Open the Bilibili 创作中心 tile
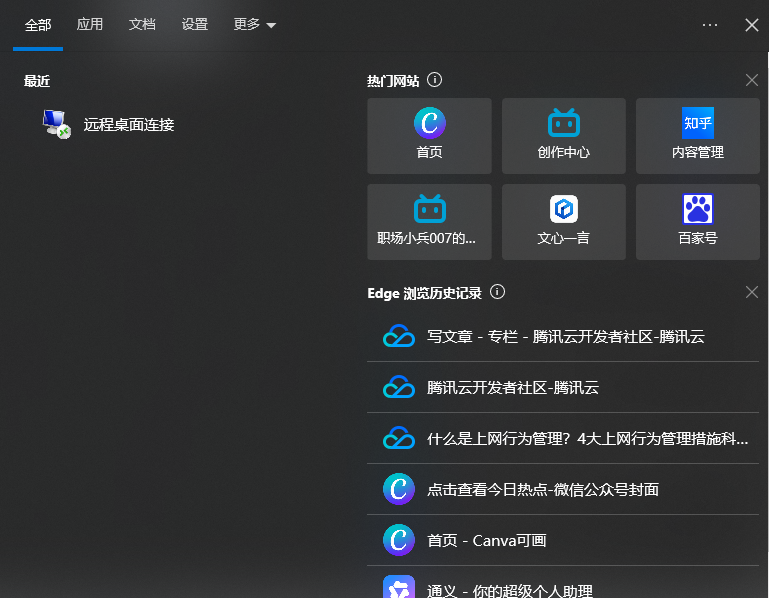The image size is (769, 598). (x=564, y=136)
